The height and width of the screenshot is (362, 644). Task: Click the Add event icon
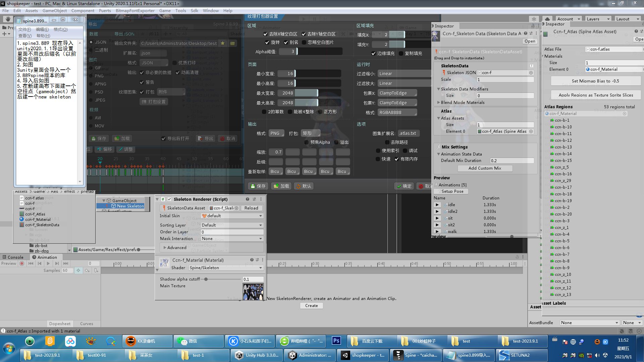(x=96, y=270)
